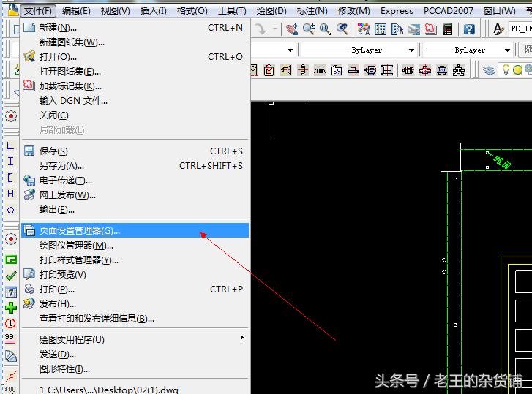This screenshot has height=394, width=532.
Task: Click the calendar 7 sidebar icon
Action: click(x=11, y=292)
